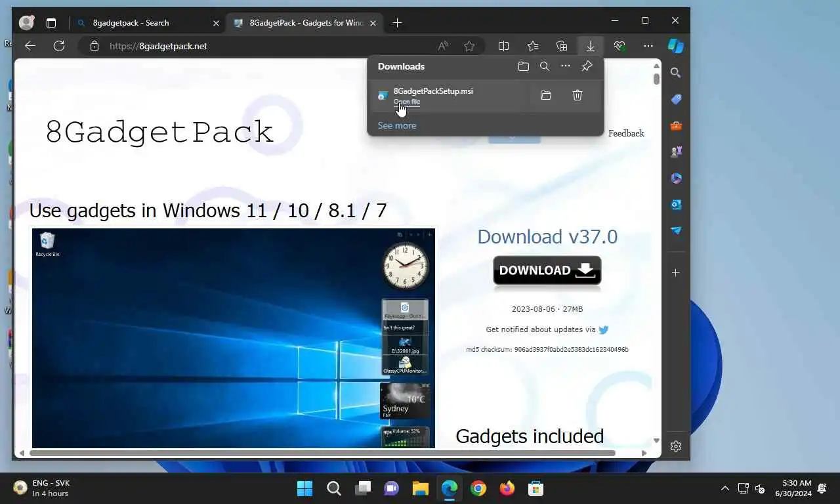Click the Twitter bird update link
The width and height of the screenshot is (840, 504).
[x=604, y=329]
